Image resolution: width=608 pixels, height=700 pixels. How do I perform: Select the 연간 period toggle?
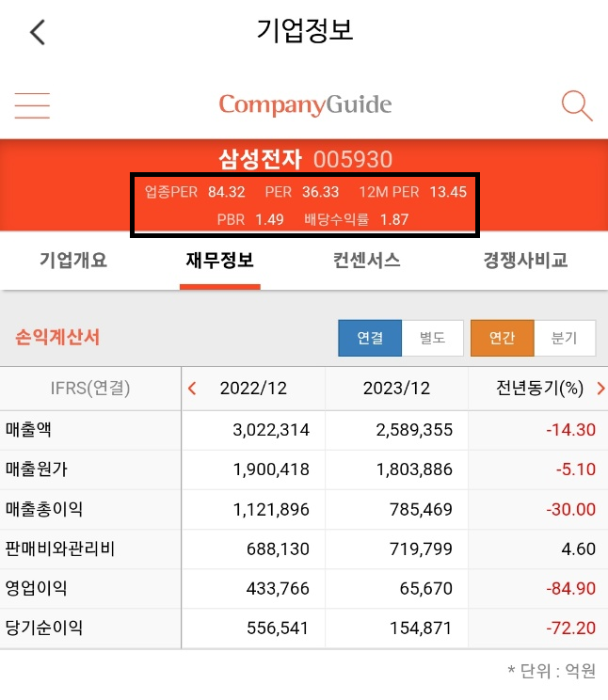[503, 338]
